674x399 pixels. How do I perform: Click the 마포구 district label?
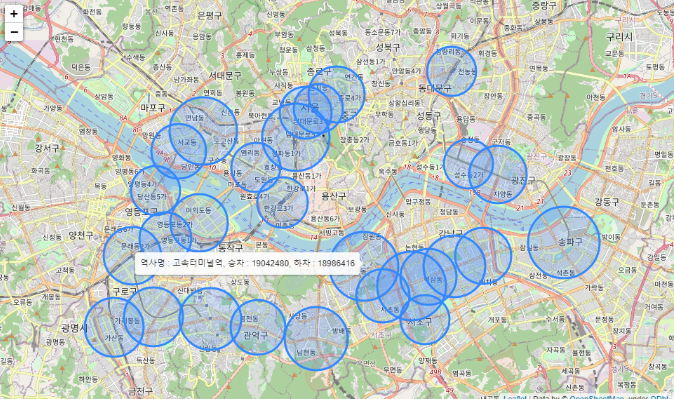pyautogui.click(x=153, y=108)
